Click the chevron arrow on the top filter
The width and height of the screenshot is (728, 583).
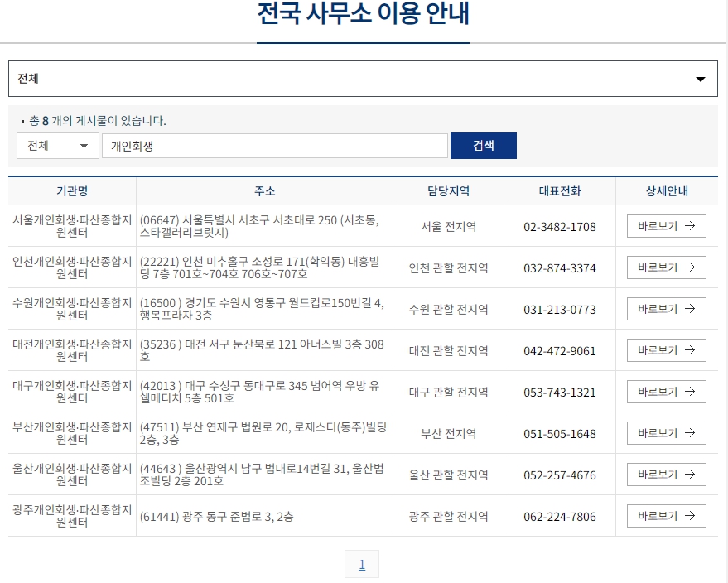pyautogui.click(x=699, y=78)
